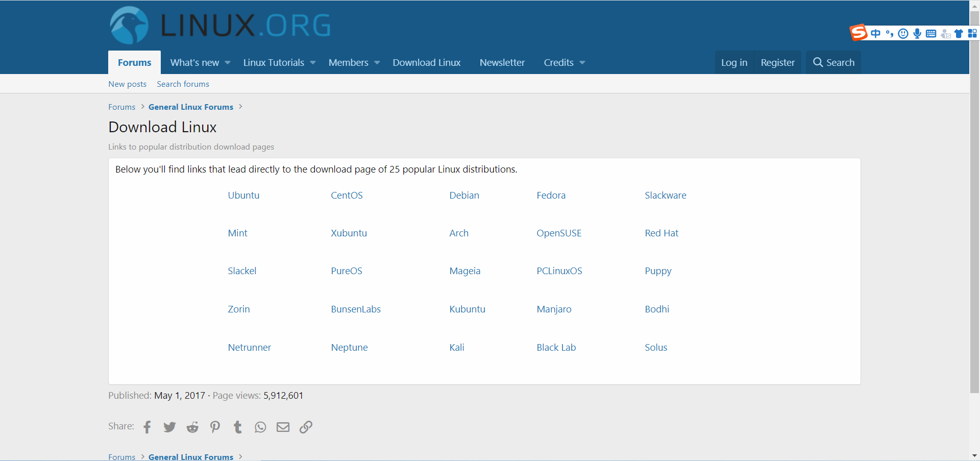Open the Kali download link

(x=457, y=347)
